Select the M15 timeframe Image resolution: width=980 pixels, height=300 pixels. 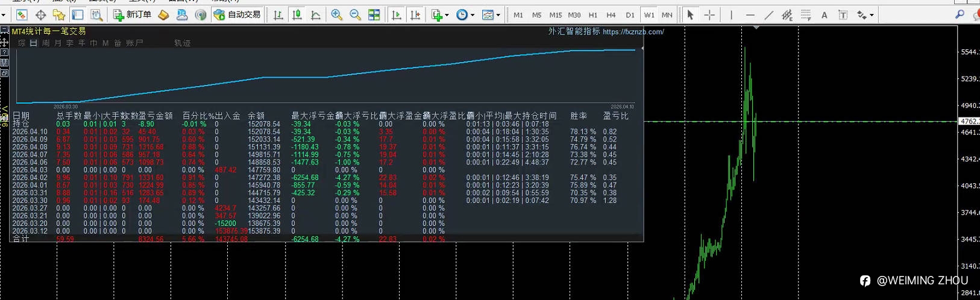coord(556,15)
